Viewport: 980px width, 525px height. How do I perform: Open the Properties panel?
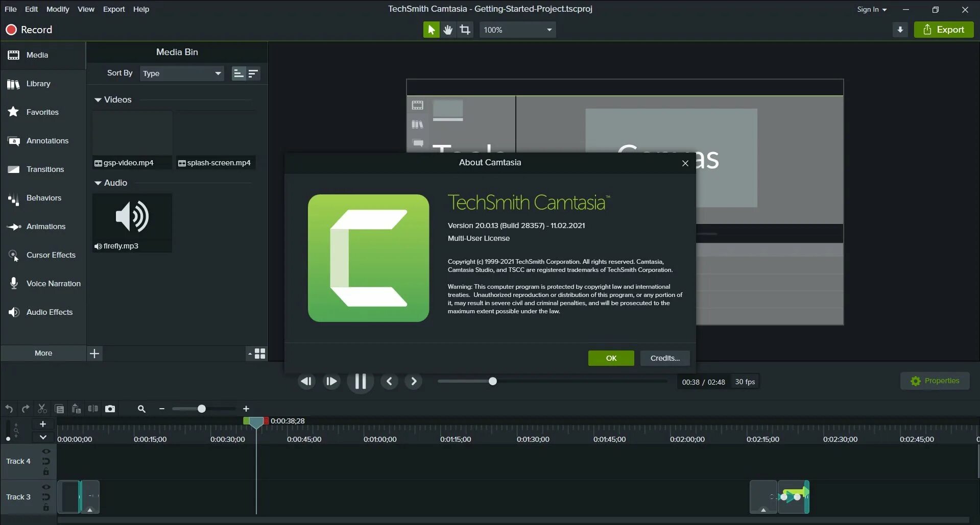[935, 381]
